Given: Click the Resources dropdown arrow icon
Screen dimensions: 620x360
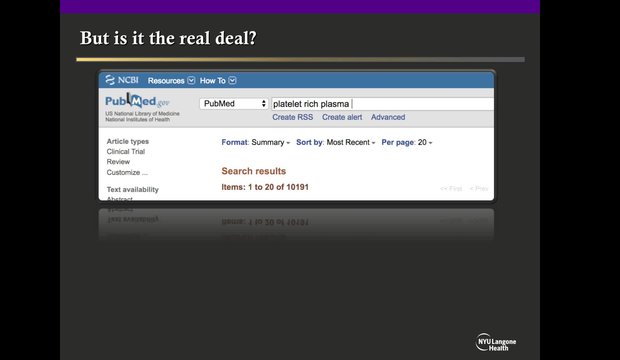Looking at the screenshot, I should click(191, 80).
